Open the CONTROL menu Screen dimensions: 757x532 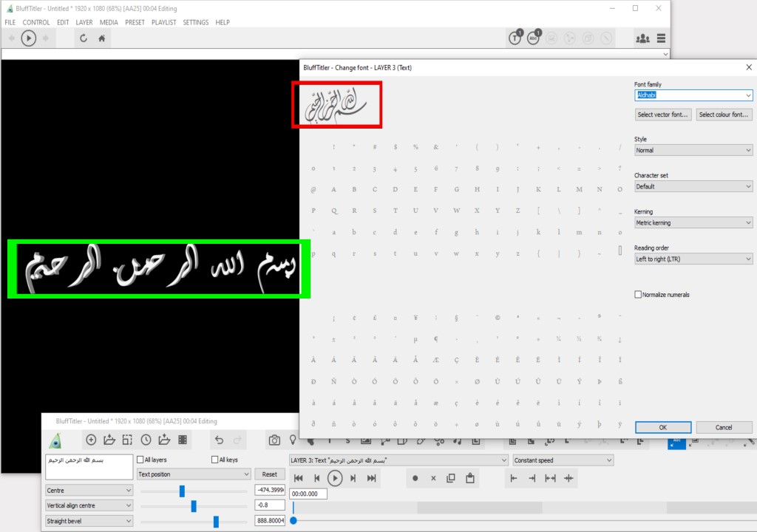click(36, 22)
